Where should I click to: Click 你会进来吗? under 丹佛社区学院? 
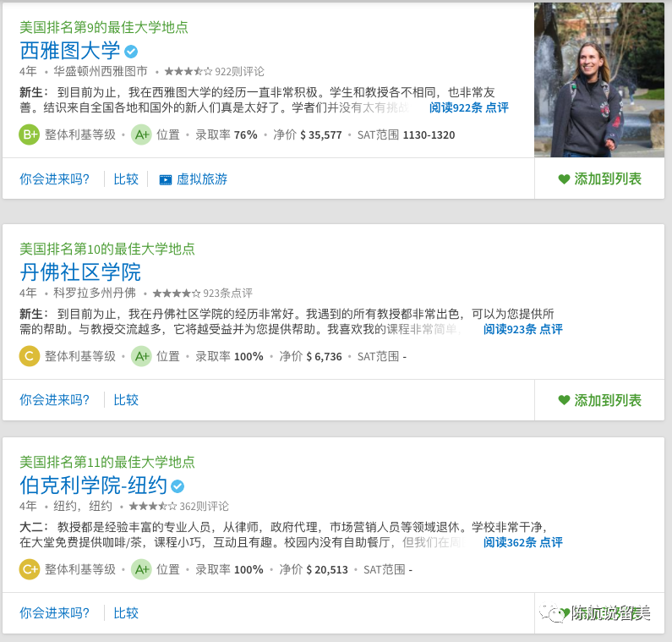coord(54,400)
